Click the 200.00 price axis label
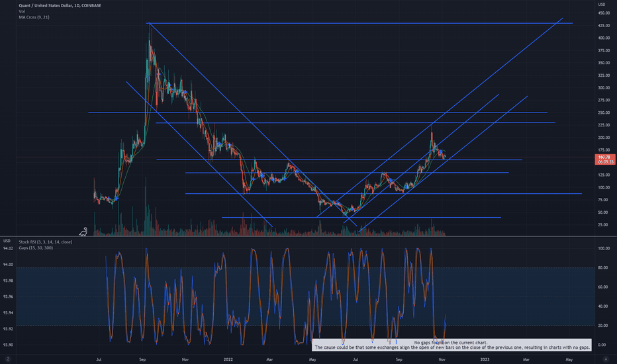The image size is (617, 364). [604, 138]
